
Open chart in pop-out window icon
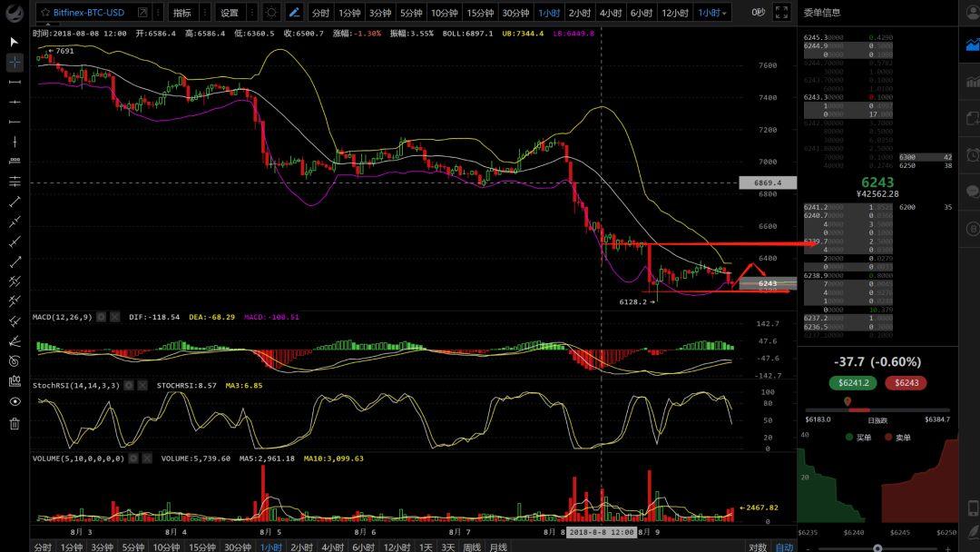[x=143, y=13]
